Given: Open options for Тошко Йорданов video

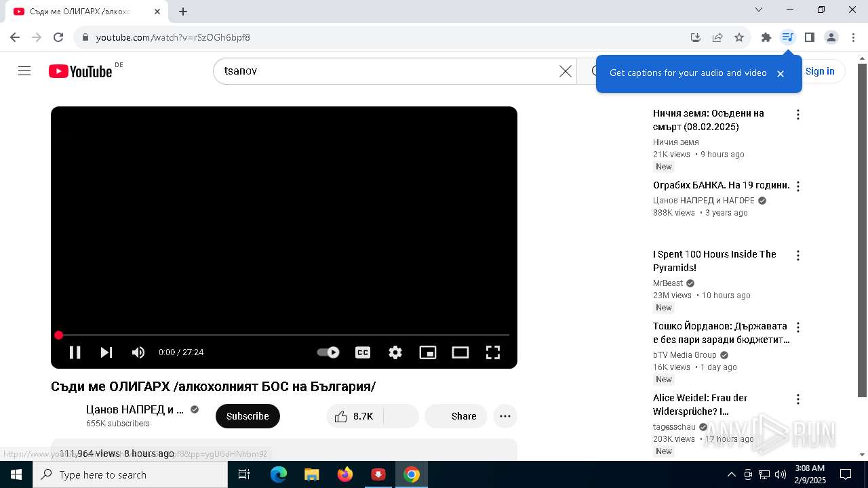Looking at the screenshot, I should click(x=798, y=327).
